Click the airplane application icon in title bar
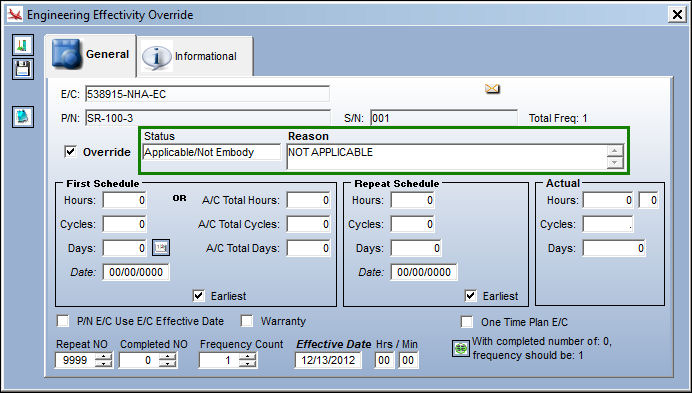This screenshot has width=692, height=393. coord(15,15)
